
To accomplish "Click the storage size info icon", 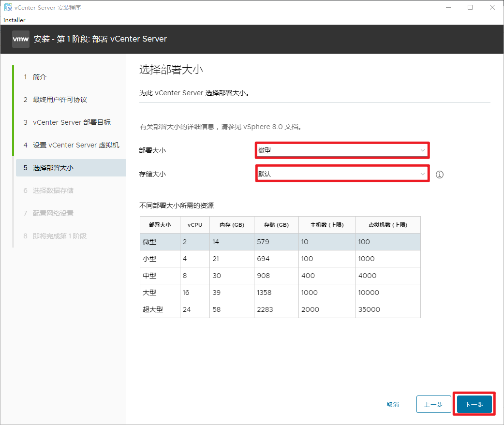I will [439, 175].
